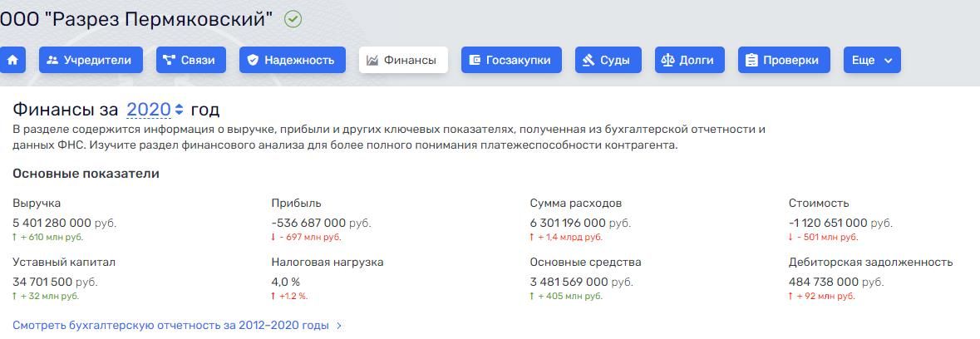Click the Выручка label
The height and width of the screenshot is (339, 980).
37,204
